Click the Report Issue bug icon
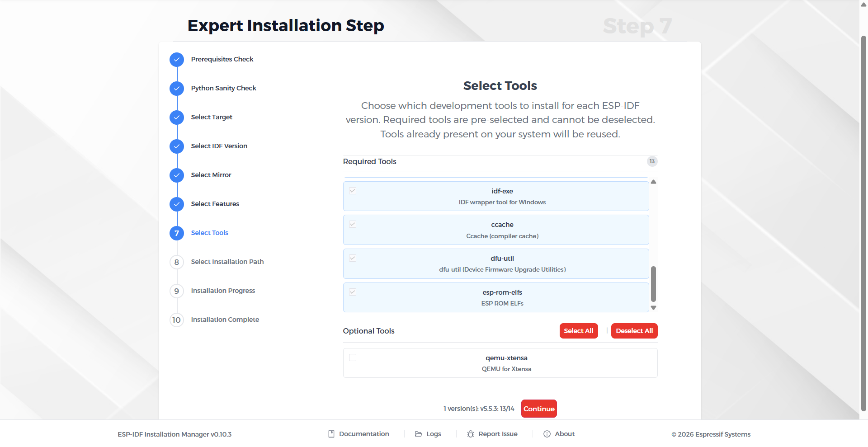This screenshot has height=447, width=868. click(x=471, y=434)
